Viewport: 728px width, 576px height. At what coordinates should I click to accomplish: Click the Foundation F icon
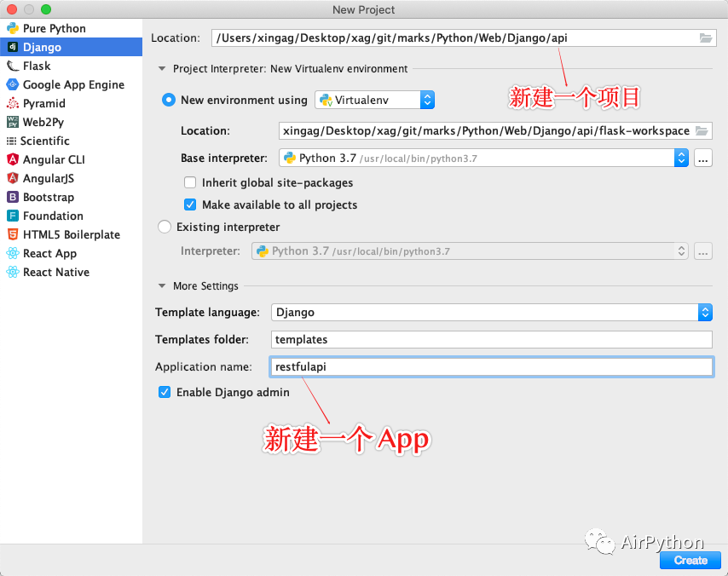[x=13, y=216]
